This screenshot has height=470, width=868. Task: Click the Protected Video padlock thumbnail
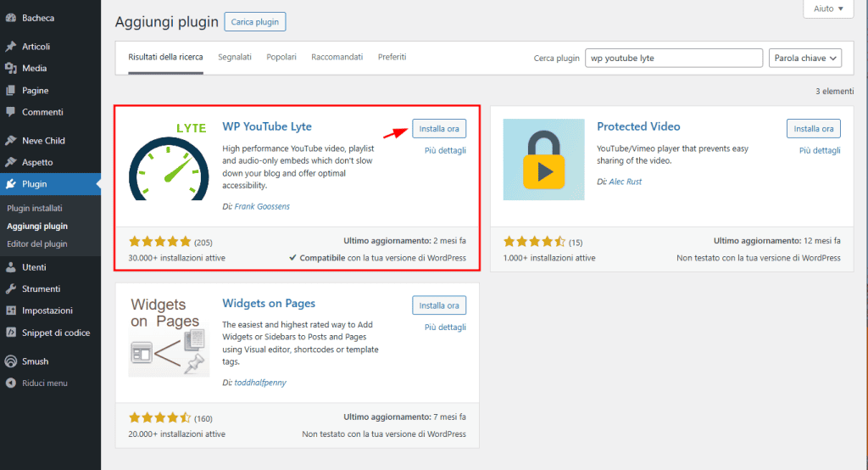543,159
